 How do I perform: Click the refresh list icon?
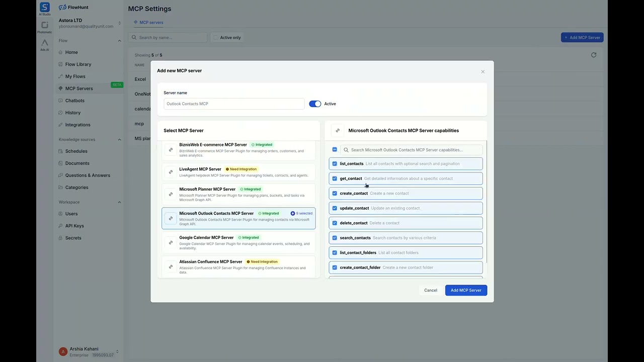[x=594, y=55]
